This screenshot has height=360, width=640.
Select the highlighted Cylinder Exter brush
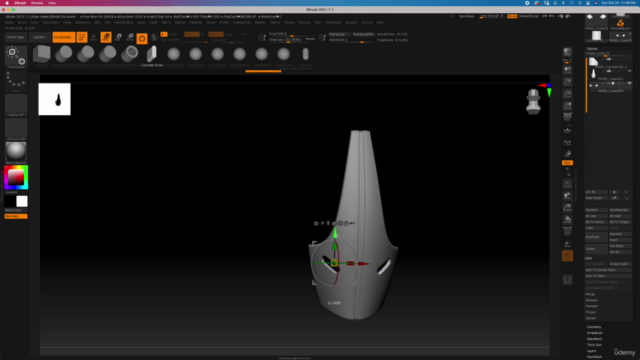(x=152, y=53)
